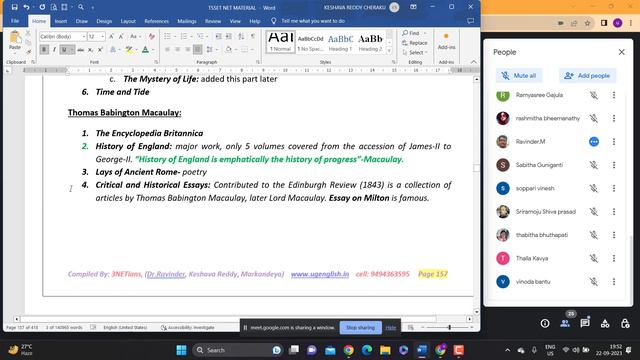Click the Tell me what you want to do field
640x360 pixels.
[313, 21]
